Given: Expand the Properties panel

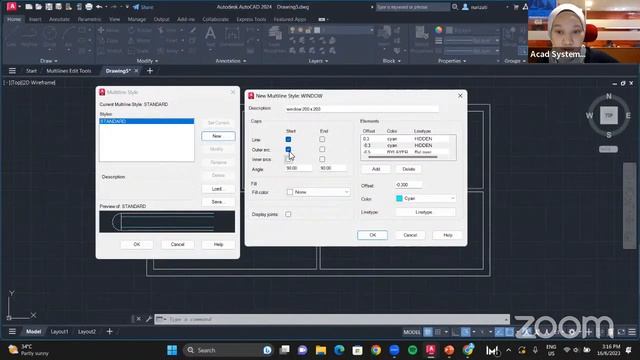Looking at the screenshot, I should [x=452, y=61].
